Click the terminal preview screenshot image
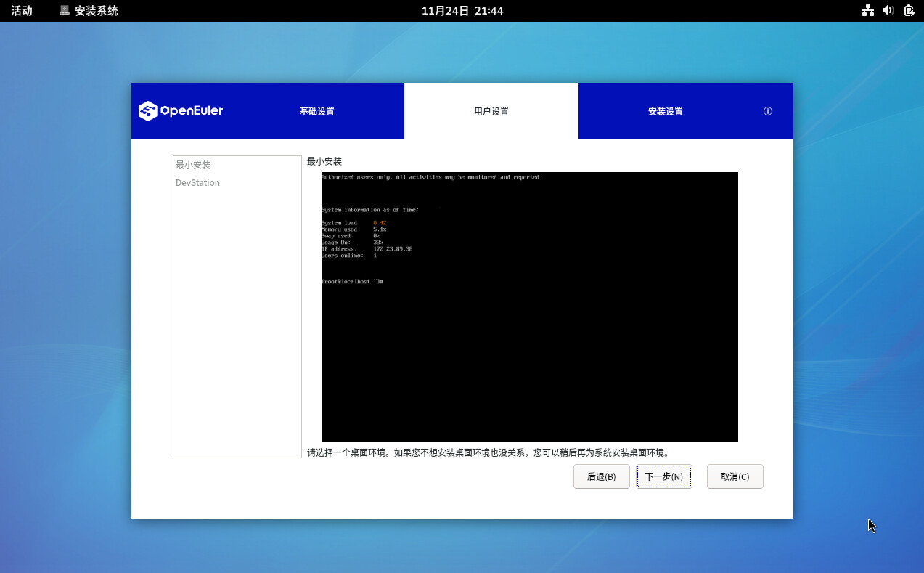Viewport: 924px width, 573px height. (x=529, y=306)
